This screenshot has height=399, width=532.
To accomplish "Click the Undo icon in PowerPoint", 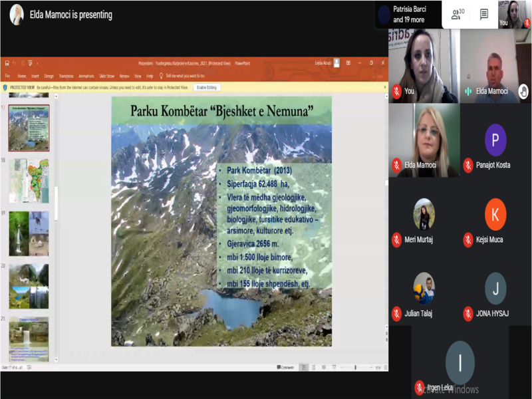I will coord(15,63).
